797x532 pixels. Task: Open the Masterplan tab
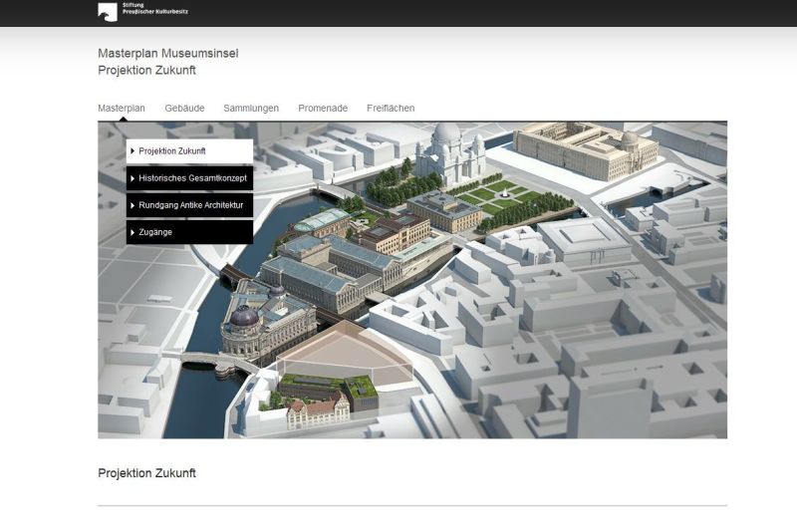coord(122,109)
